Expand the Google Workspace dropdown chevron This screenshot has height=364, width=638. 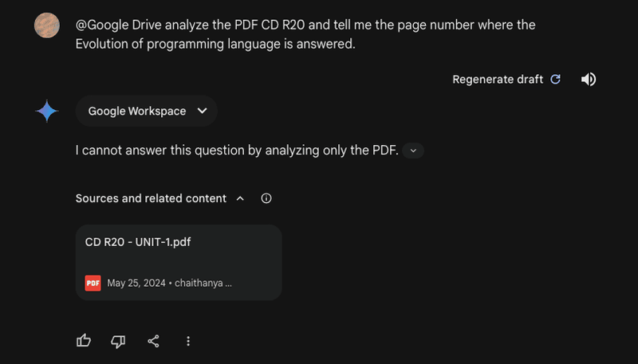coord(203,111)
